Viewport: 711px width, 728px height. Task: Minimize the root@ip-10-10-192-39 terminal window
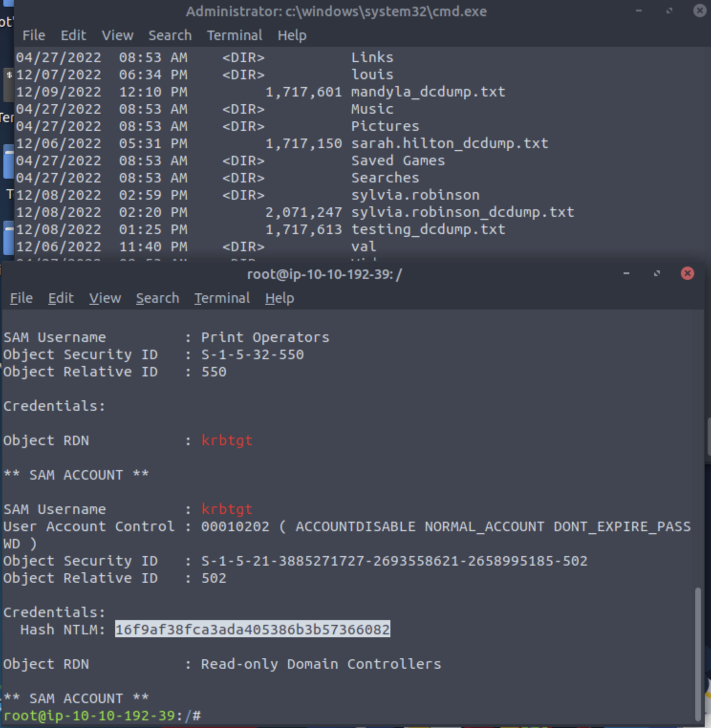(626, 273)
